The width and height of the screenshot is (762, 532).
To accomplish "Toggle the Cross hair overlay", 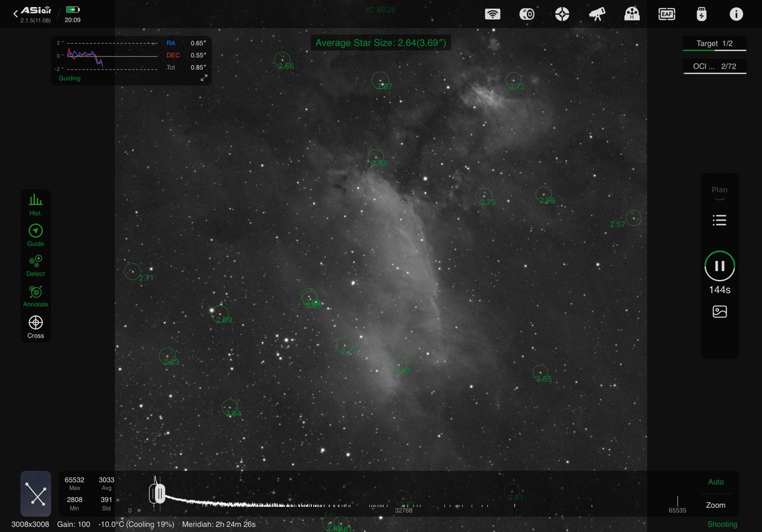I will pyautogui.click(x=36, y=326).
